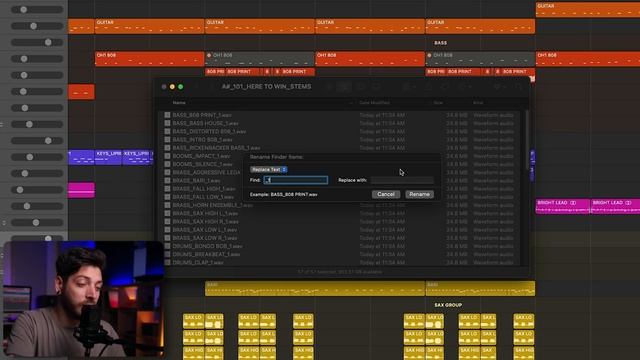Adjust volume slider on the GUITAR track row
The height and width of the screenshot is (360, 640).
point(37,26)
